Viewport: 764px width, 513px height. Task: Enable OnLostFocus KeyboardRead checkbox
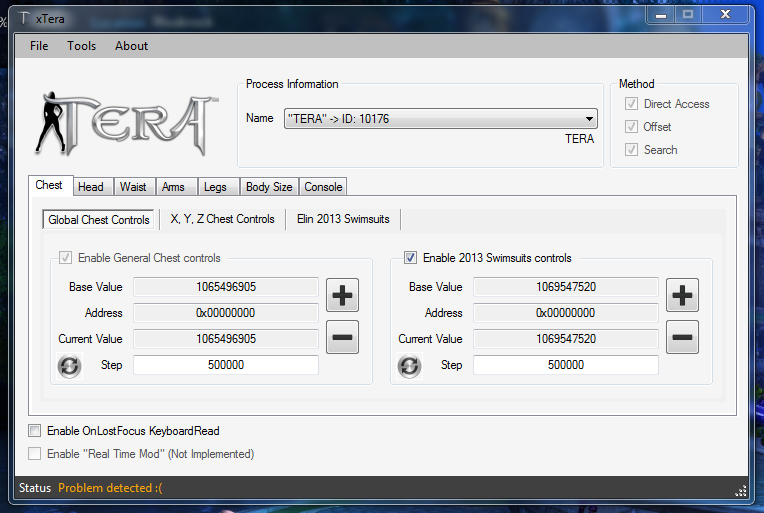click(35, 431)
